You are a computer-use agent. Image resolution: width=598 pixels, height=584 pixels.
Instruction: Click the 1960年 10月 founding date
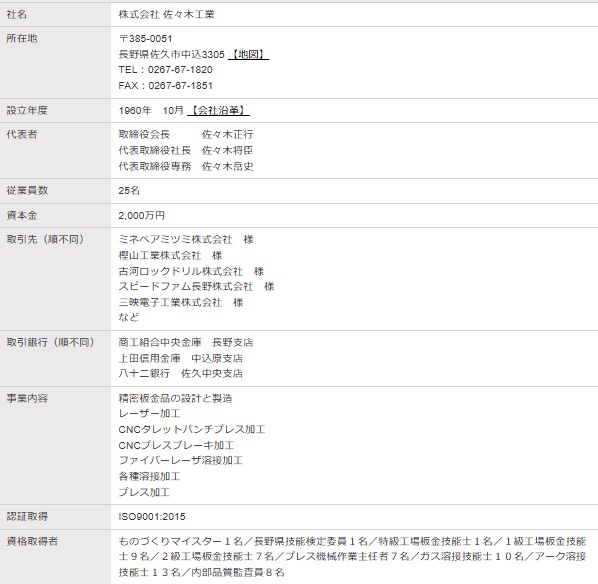[x=151, y=110]
